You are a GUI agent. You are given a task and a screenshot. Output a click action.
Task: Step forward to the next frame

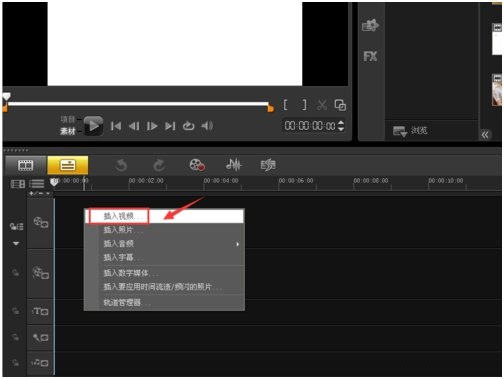tap(152, 126)
